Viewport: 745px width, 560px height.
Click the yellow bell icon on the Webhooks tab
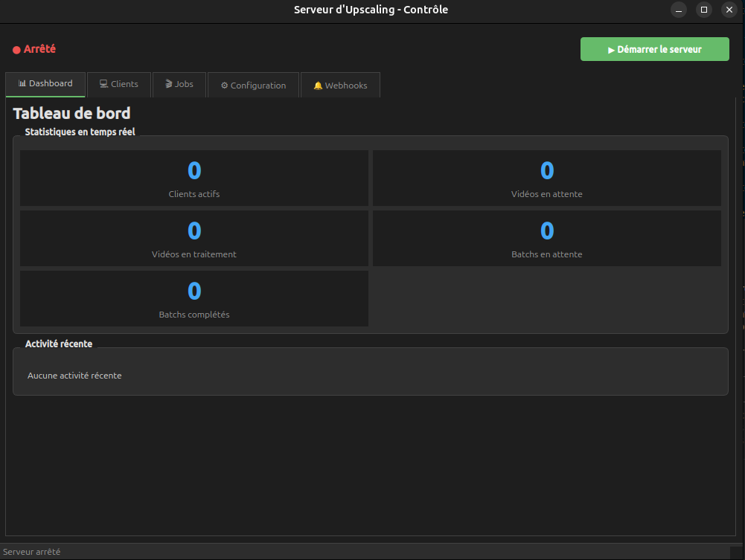pyautogui.click(x=319, y=85)
